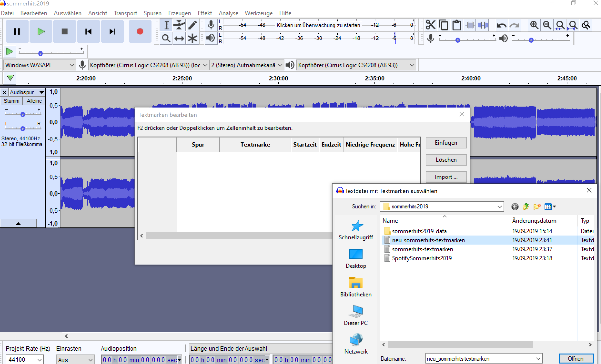Select the Multi-tool asterisk icon

[192, 38]
